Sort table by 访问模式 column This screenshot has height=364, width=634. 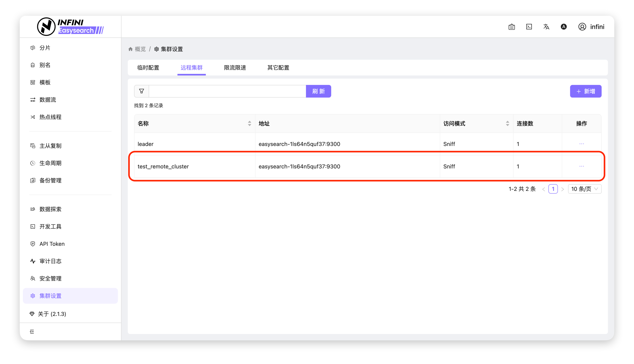point(507,123)
